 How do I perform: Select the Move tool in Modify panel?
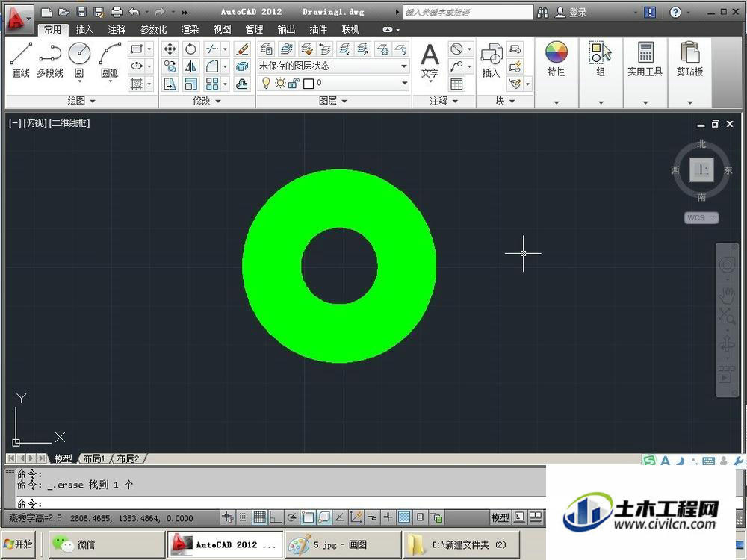click(x=170, y=49)
